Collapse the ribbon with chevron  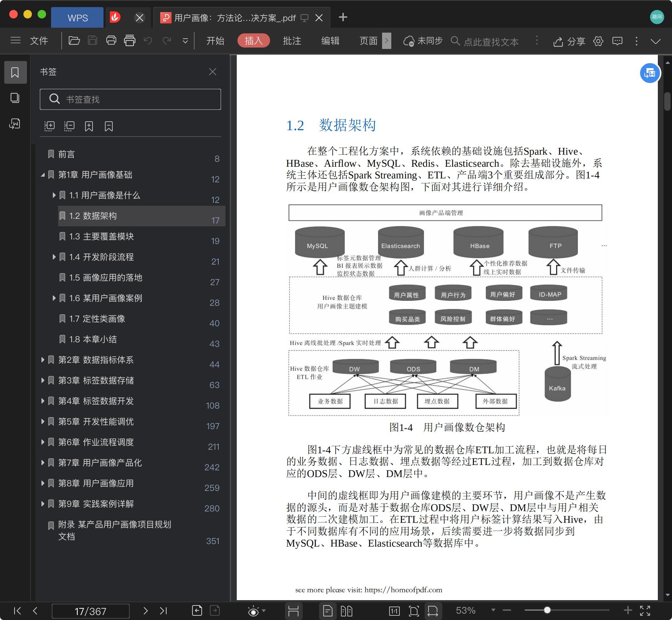tap(656, 41)
